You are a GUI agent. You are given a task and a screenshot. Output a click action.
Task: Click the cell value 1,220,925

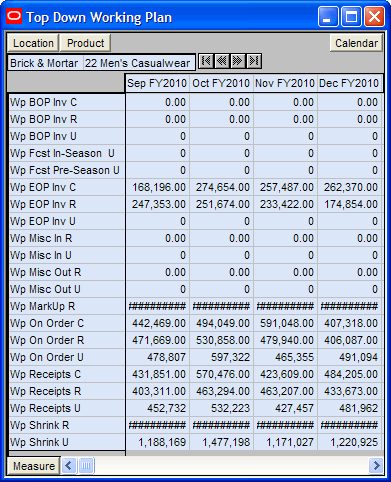[350, 442]
